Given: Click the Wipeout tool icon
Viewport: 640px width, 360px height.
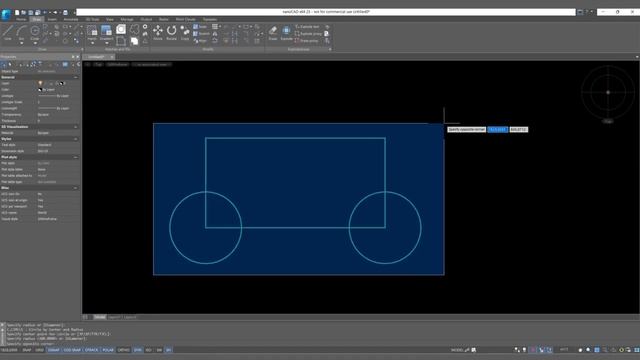Looking at the screenshot, I should point(135,41).
